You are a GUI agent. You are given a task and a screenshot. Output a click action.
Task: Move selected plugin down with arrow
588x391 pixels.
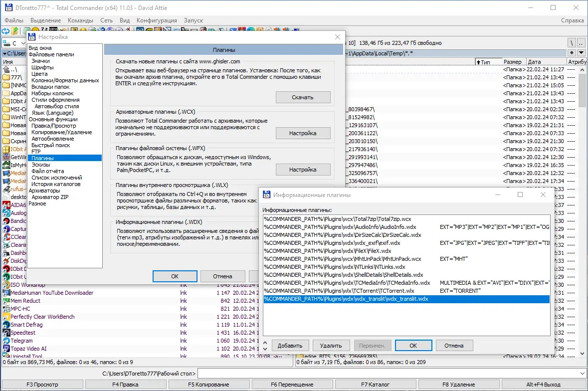point(265,349)
